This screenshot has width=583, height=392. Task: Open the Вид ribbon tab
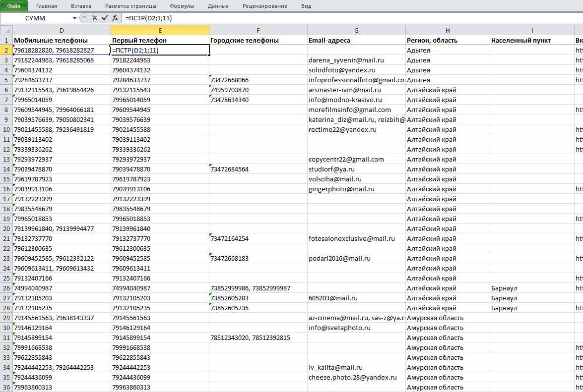point(306,6)
